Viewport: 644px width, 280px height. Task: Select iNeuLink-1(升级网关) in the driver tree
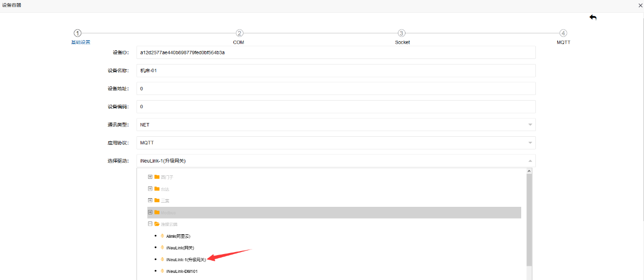pos(186,260)
